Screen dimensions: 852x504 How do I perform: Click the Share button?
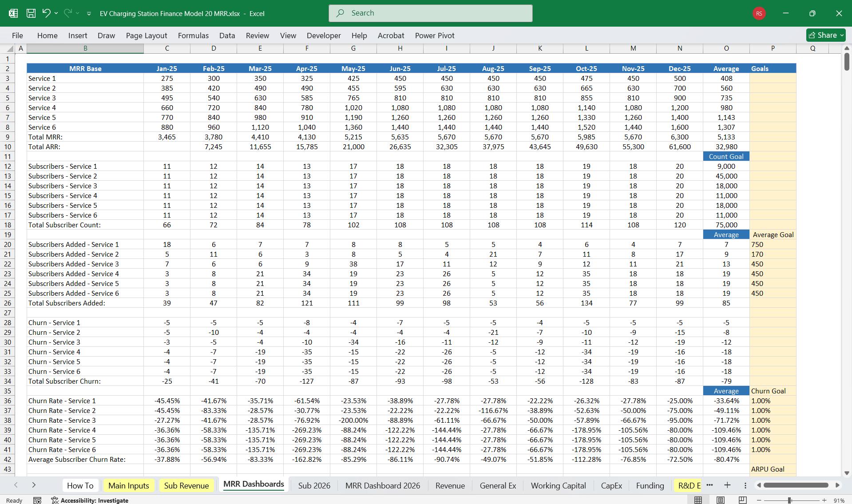825,35
